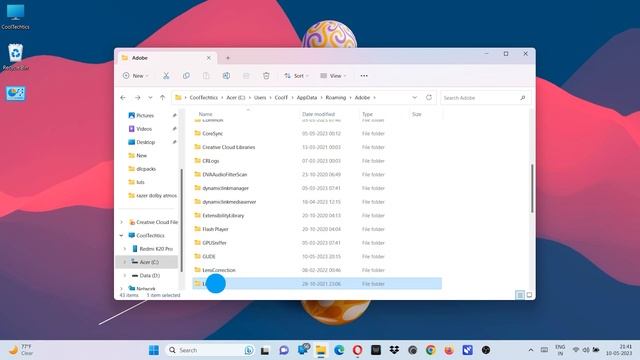
Task: Expand Creative Cloud Files tree node
Action: coord(122,222)
